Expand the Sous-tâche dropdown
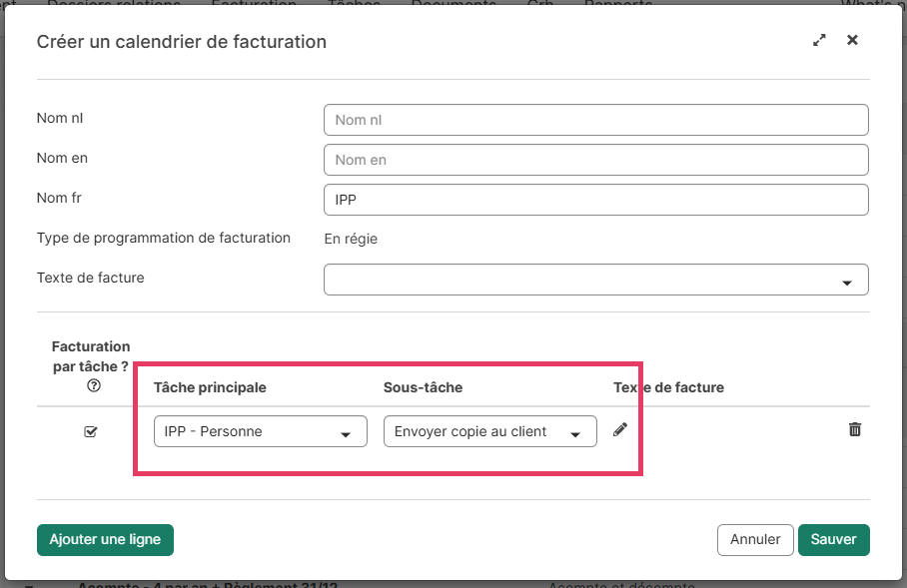 pos(489,431)
